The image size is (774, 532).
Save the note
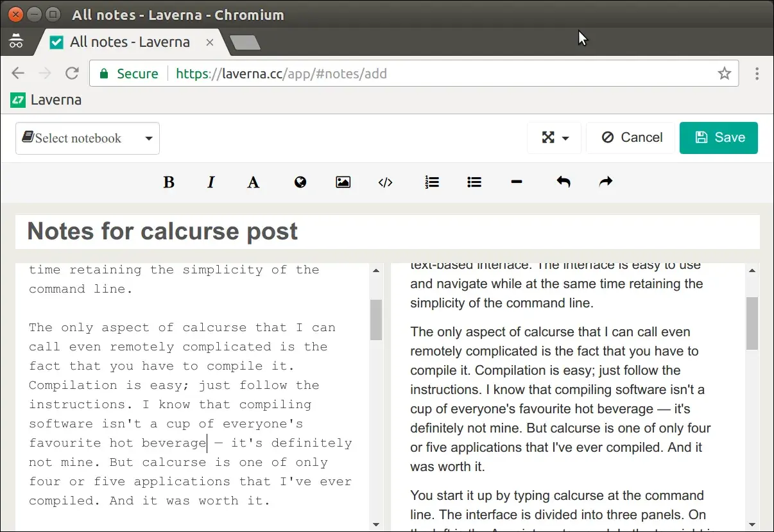719,138
